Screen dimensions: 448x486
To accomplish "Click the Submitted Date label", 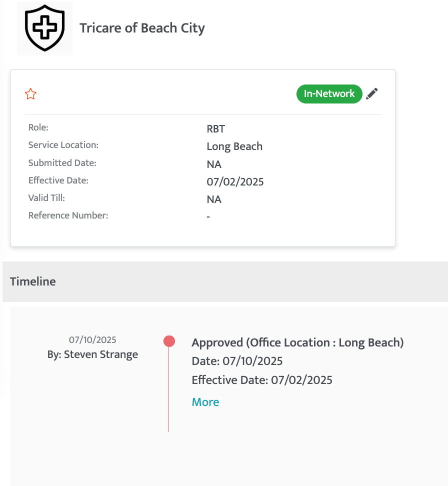I will pos(62,163).
